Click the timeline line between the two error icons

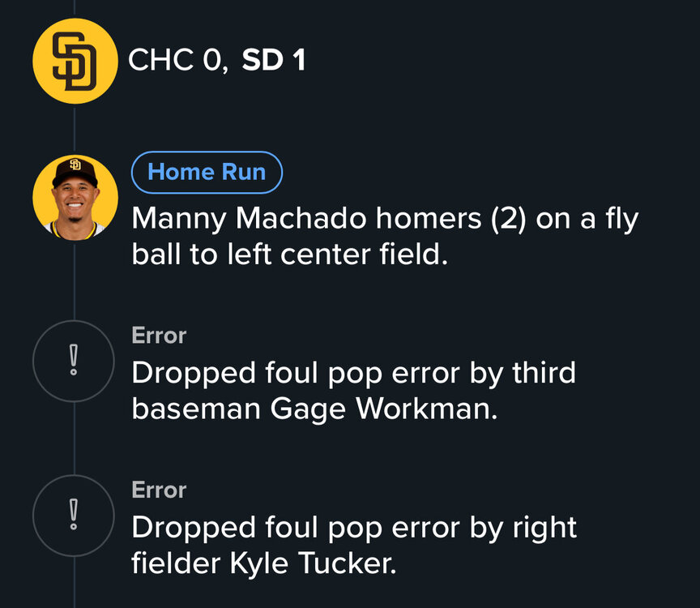point(75,438)
